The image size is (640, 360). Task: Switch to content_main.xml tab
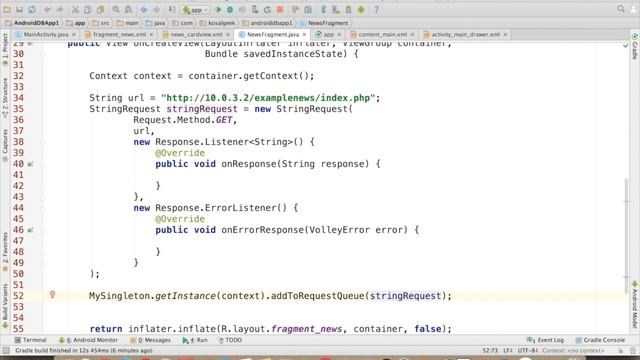click(x=382, y=35)
